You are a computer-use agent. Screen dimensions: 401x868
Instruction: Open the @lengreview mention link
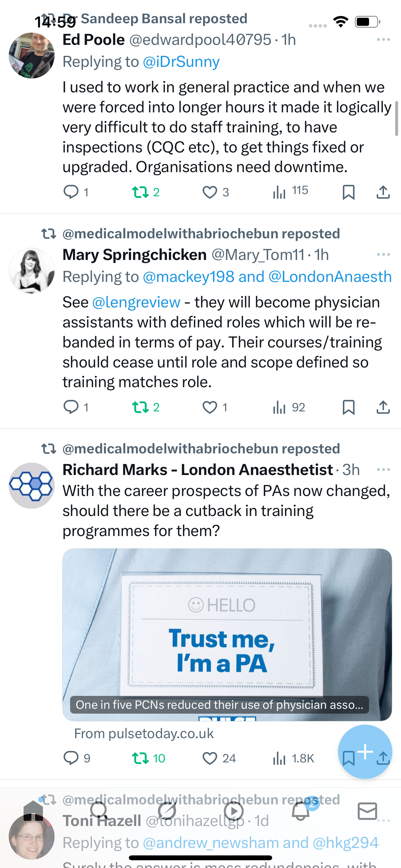136,302
